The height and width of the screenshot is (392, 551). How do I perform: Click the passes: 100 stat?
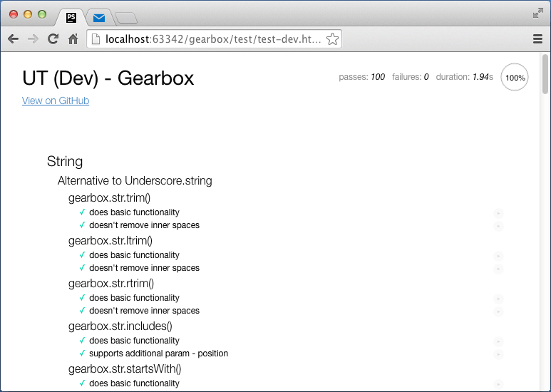pos(361,77)
